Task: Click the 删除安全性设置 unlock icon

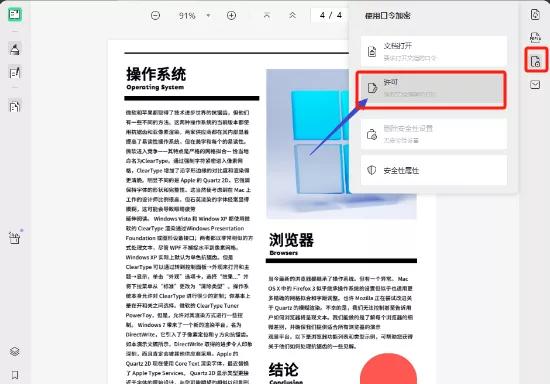Action: [372, 134]
